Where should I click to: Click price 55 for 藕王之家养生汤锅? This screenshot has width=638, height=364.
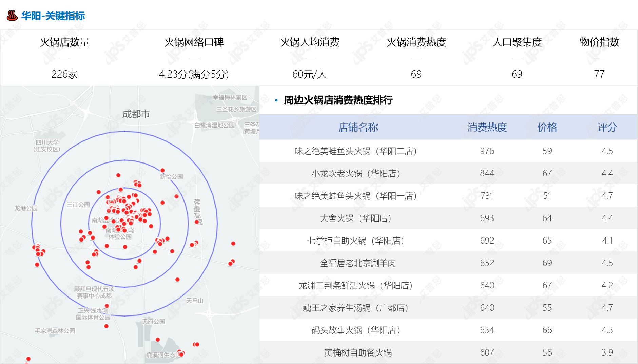tap(547, 308)
